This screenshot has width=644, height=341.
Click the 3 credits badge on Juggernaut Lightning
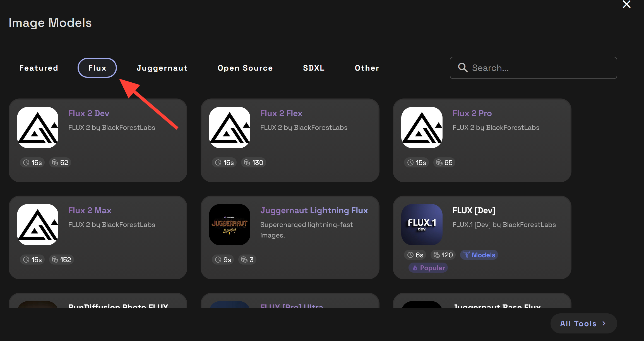click(247, 260)
